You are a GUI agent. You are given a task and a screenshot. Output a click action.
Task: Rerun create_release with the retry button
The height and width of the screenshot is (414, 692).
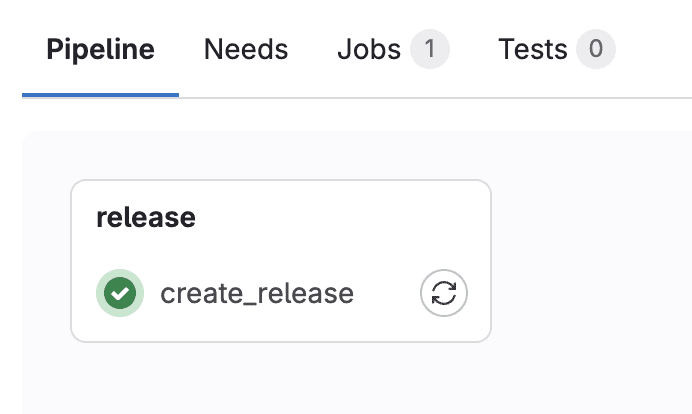click(x=444, y=293)
